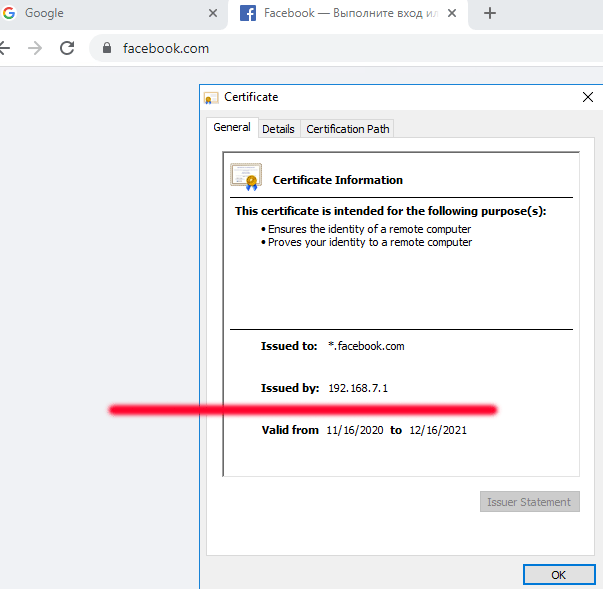Click the Google favicon on first tab
Screen dimensions: 603x589
pos(9,13)
